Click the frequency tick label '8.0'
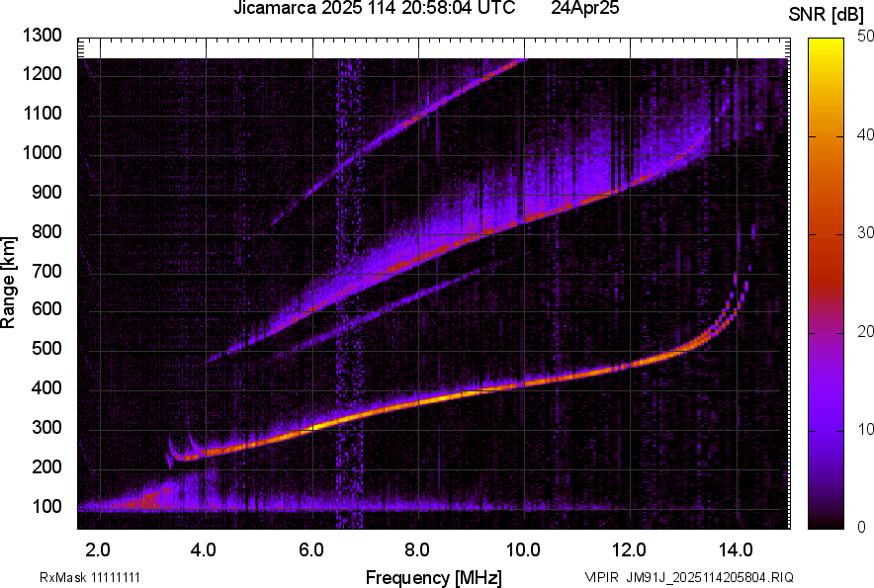Image resolution: width=874 pixels, height=588 pixels. pos(417,550)
